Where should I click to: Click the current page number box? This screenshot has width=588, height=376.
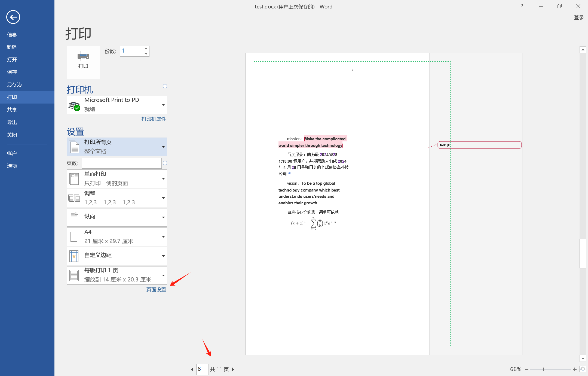point(203,369)
